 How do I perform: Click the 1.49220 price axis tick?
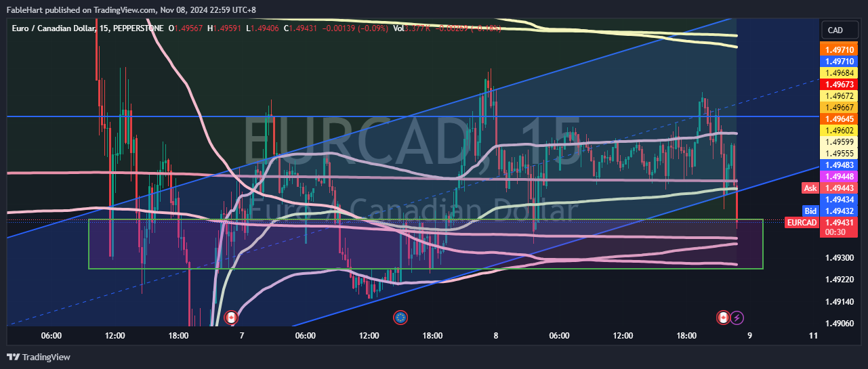(x=840, y=280)
